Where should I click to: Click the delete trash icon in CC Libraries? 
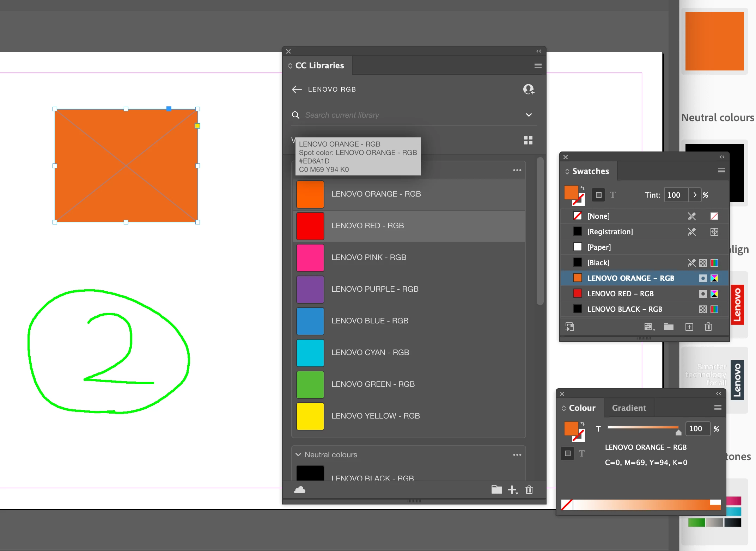pyautogui.click(x=529, y=490)
